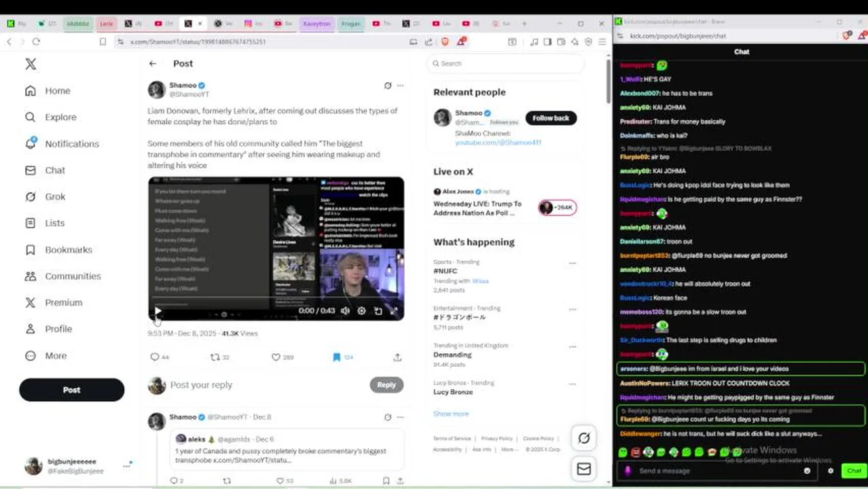Open Profile in the sidebar

point(48,329)
